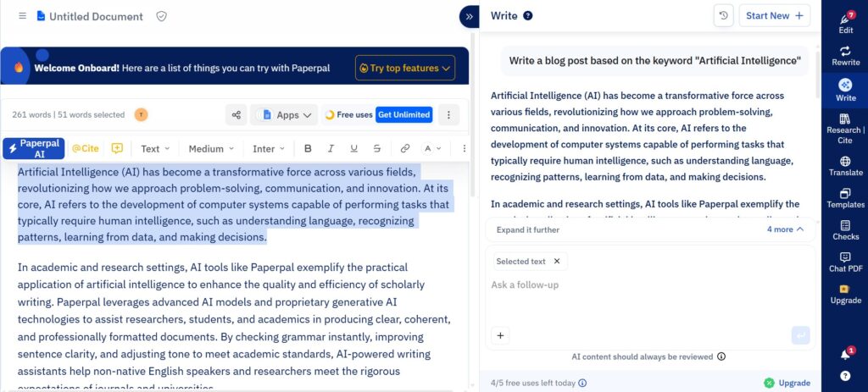This screenshot has width=868, height=392.
Task: Click the Upgrade link at bottom
Action: coord(787,384)
